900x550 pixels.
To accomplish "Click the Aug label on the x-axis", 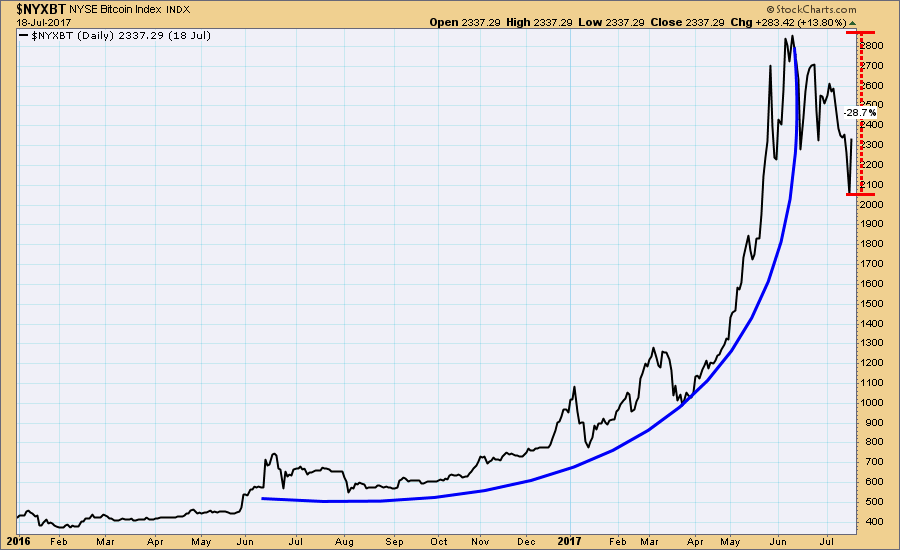I will pyautogui.click(x=344, y=541).
